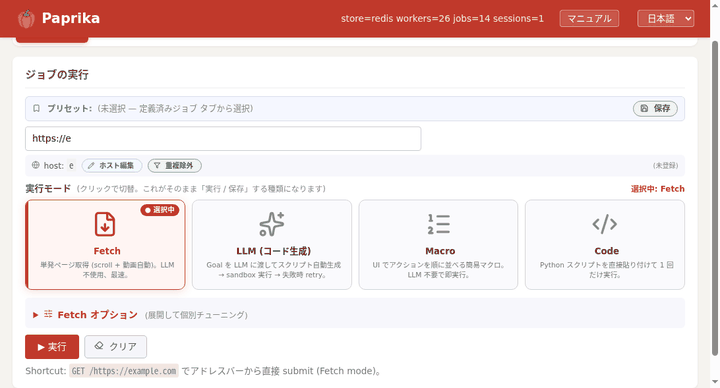The width and height of the screenshot is (720, 388).
Task: Click the Paprika app title
Action: tap(70, 18)
